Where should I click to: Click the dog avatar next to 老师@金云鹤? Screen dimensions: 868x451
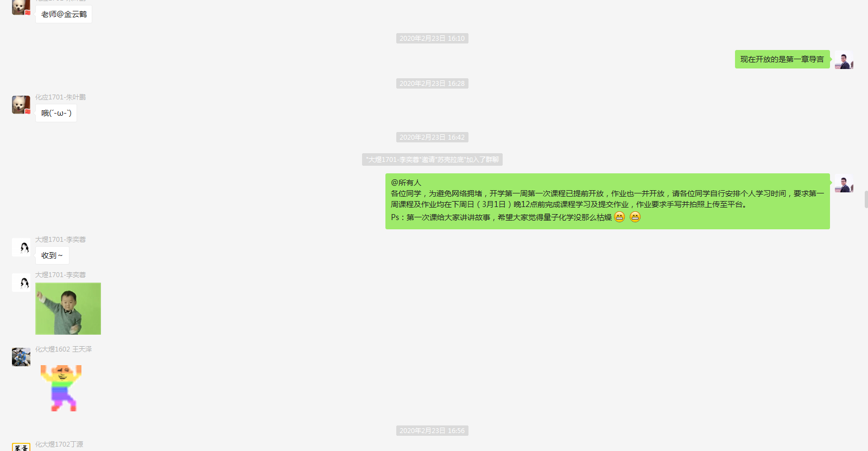tap(21, 7)
